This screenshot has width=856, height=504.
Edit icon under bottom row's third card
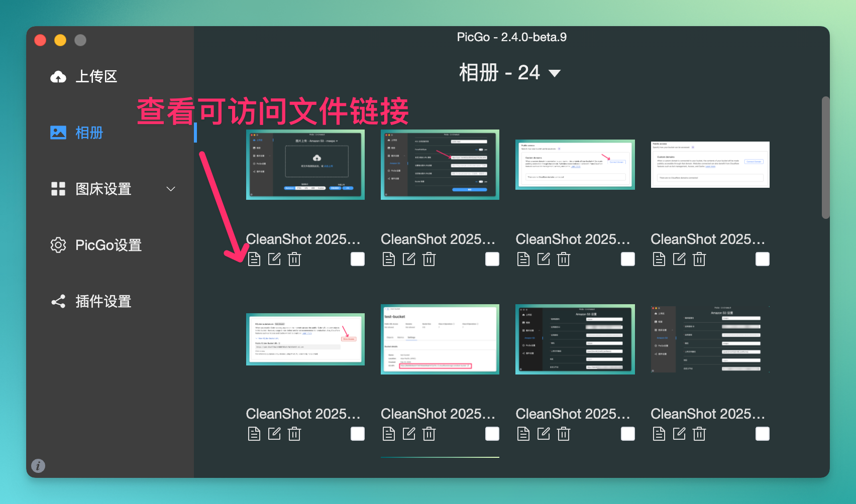[544, 434]
